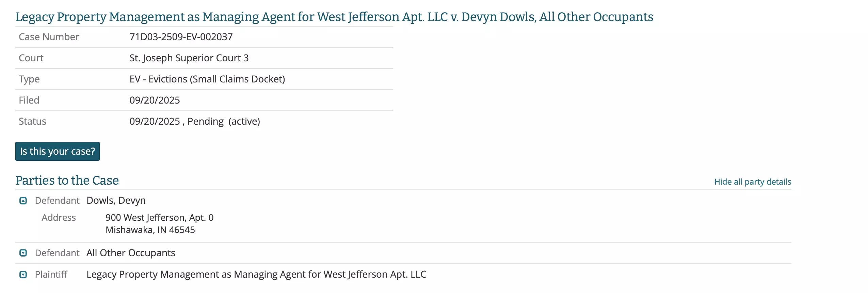Viewport: 868px width, 293px height.
Task: Expand the All Other Occupants defendant icon
Action: point(23,253)
